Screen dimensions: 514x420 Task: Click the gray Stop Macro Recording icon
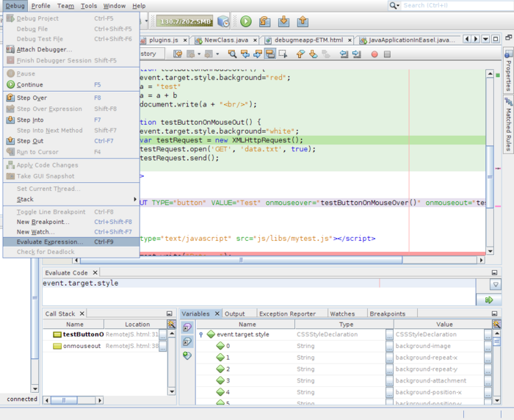pyautogui.click(x=387, y=54)
